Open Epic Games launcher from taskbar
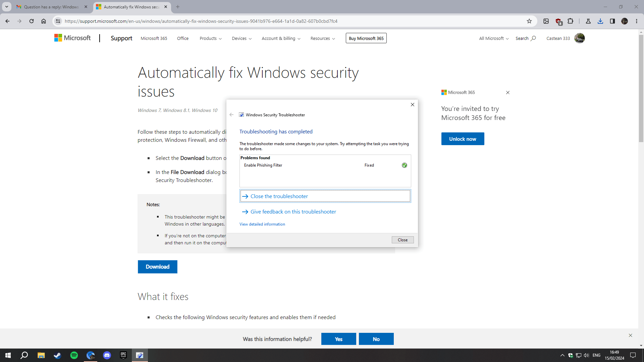Viewport: 644px width, 362px height. (123, 355)
